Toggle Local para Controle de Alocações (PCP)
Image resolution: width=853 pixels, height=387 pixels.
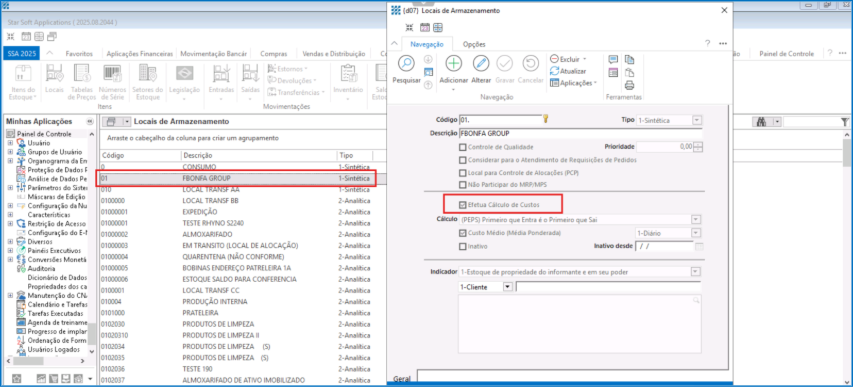pos(463,173)
